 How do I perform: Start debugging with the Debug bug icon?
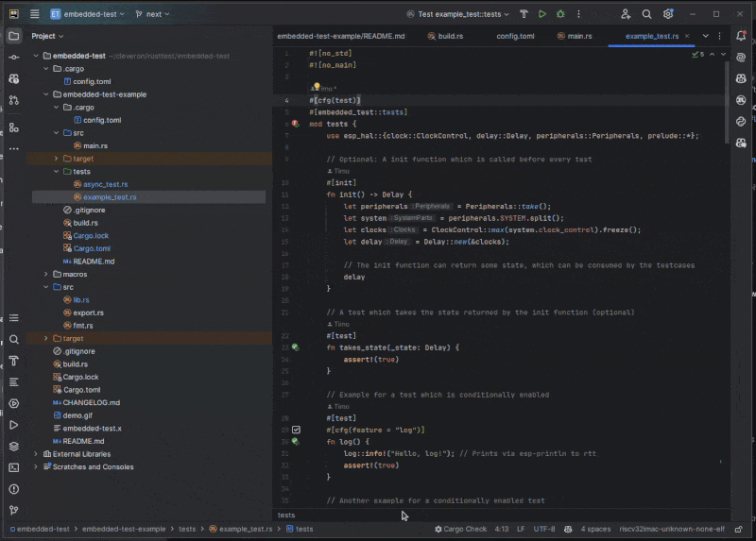pyautogui.click(x=561, y=14)
